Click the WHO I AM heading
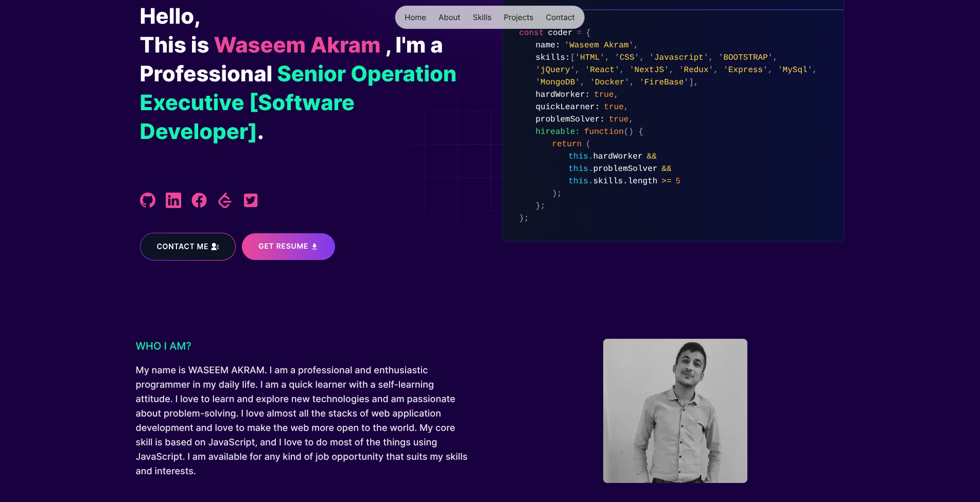This screenshot has width=980, height=502. coord(163,346)
